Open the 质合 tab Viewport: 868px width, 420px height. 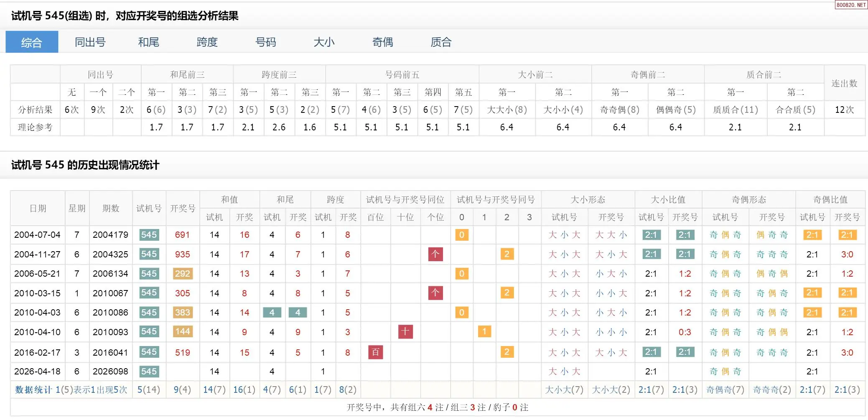coord(441,42)
